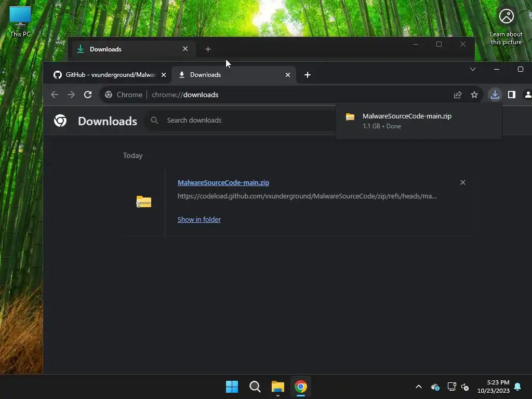Click the codeload.github.com download URL
This screenshot has height=399, width=532.
[307, 196]
